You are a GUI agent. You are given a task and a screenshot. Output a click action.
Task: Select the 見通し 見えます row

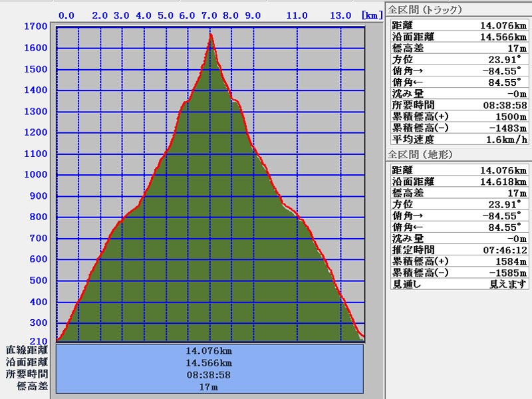click(458, 284)
